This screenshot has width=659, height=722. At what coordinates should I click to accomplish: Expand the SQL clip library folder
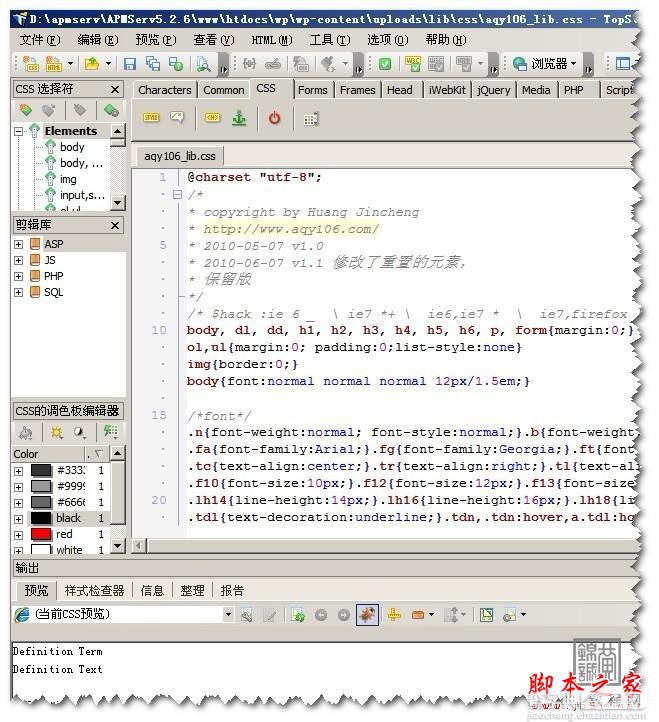pyautogui.click(x=18, y=292)
